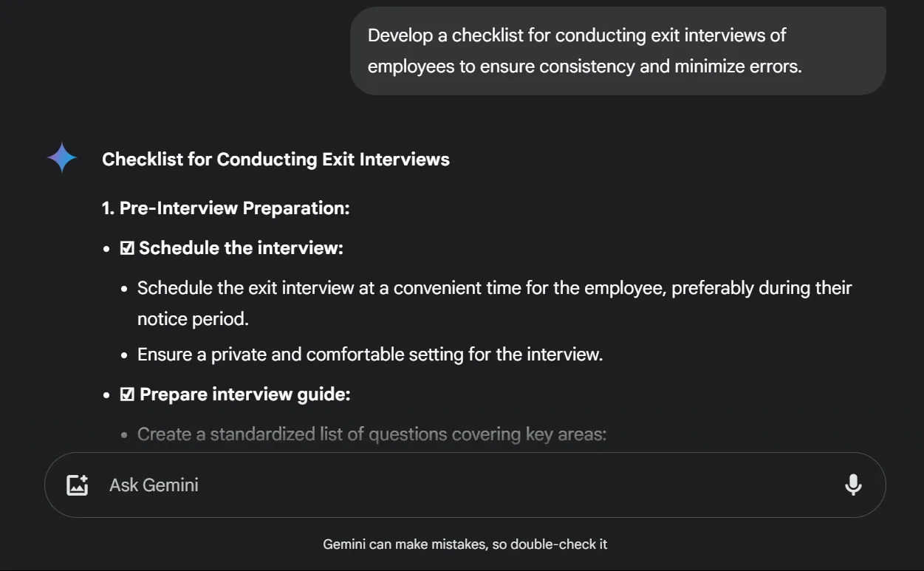The height and width of the screenshot is (571, 924).
Task: Click the private and comfortable setting bullet
Action: tap(370, 355)
